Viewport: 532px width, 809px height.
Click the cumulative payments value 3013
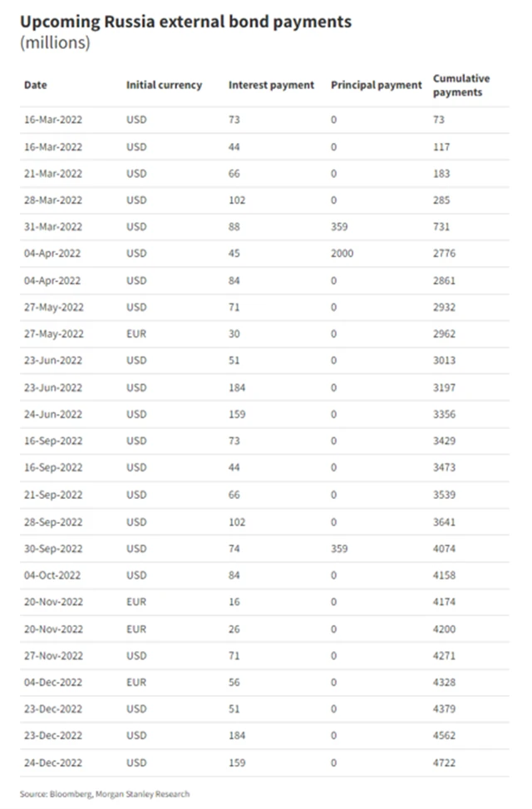pos(445,361)
